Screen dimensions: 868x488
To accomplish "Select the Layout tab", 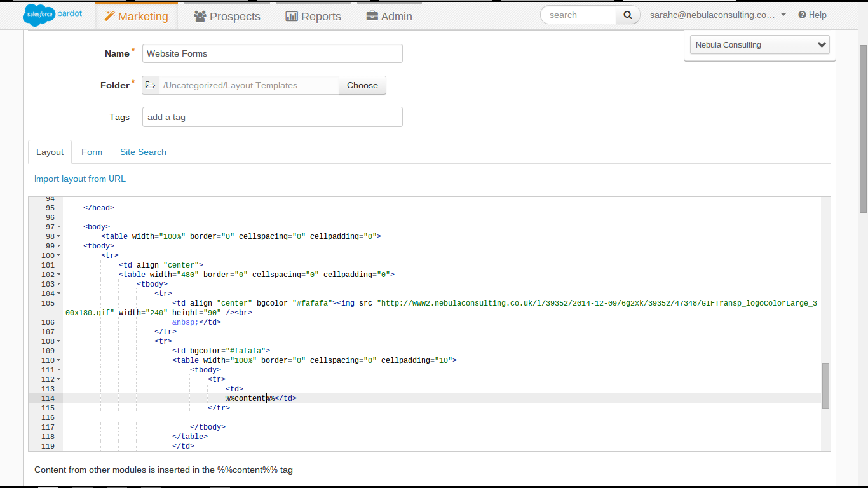I will coord(50,152).
